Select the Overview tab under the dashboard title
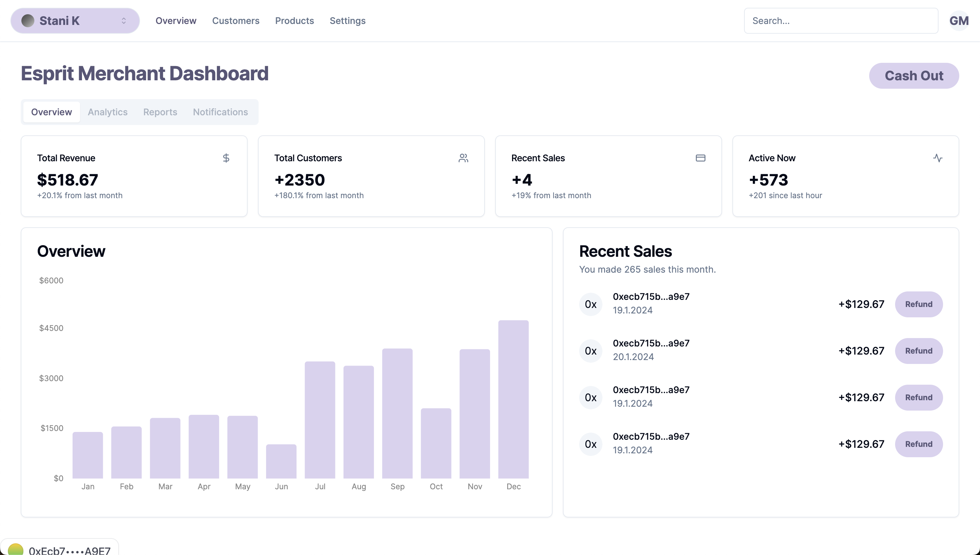The height and width of the screenshot is (555, 980). (x=52, y=112)
